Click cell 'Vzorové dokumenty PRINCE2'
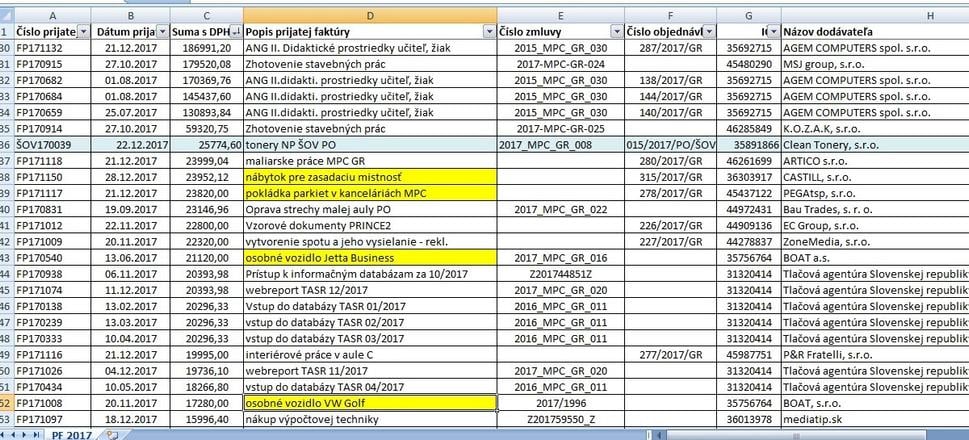The width and height of the screenshot is (969, 440). coord(370,226)
